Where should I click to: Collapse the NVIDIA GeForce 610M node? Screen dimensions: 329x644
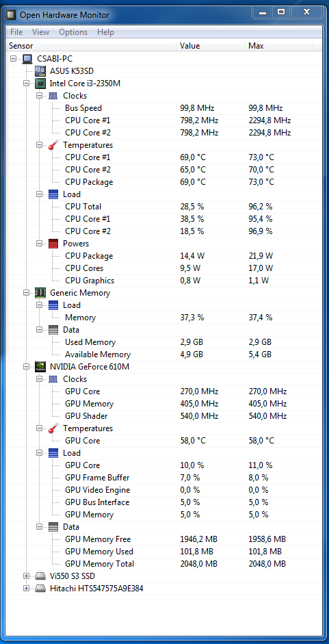[x=27, y=367]
